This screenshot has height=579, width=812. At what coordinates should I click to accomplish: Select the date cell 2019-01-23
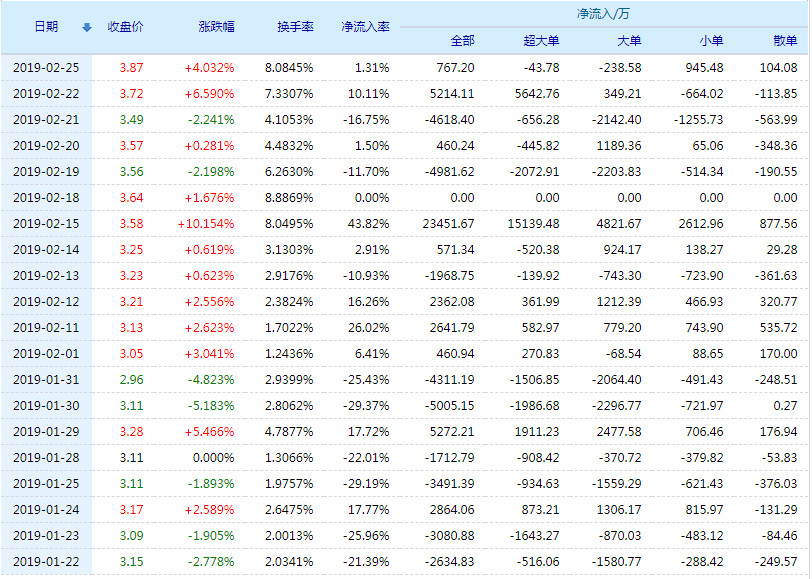click(46, 535)
